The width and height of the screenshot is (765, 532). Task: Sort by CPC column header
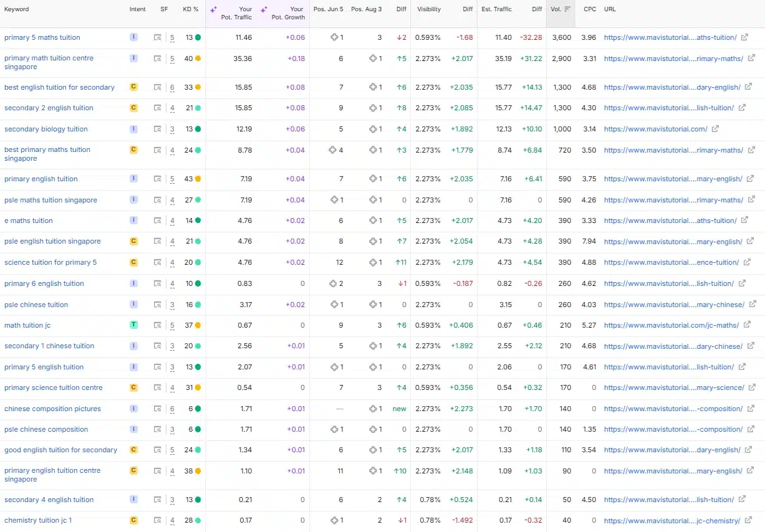(x=590, y=9)
